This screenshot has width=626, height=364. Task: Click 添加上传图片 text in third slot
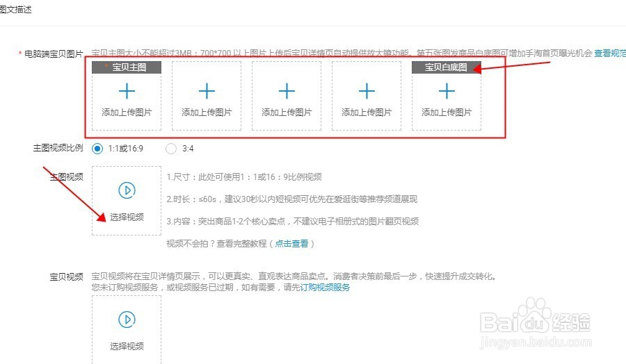[287, 113]
